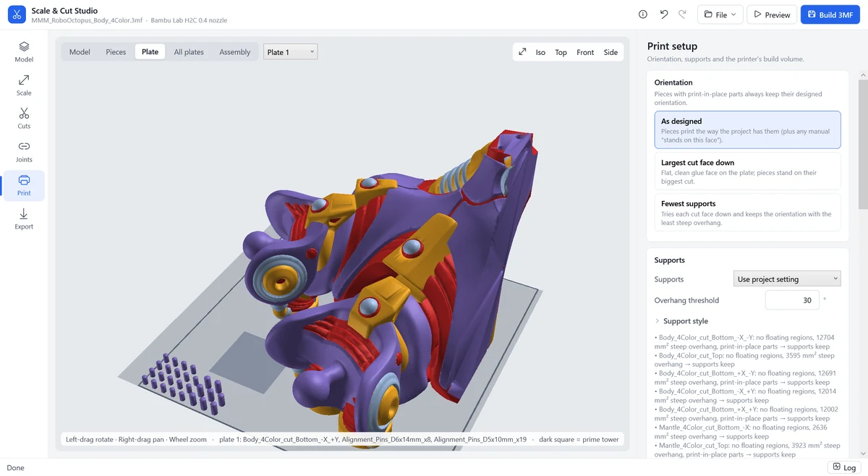Set the camera to Front view

(x=585, y=52)
